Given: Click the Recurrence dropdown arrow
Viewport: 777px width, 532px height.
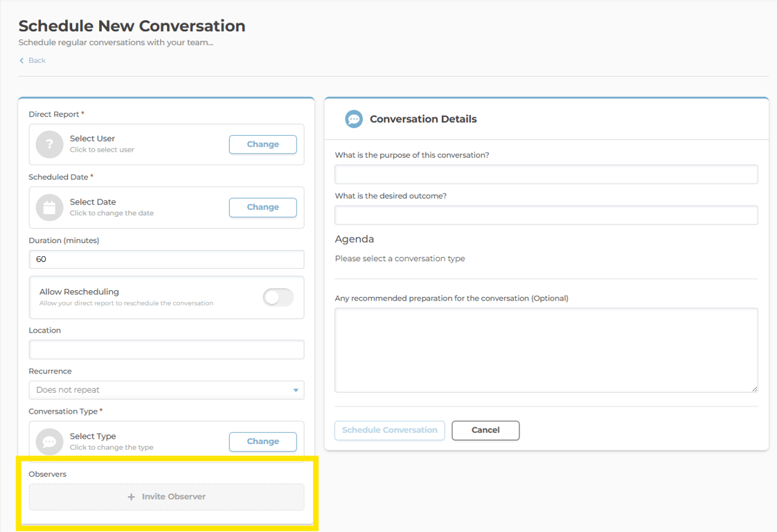Looking at the screenshot, I should point(296,390).
